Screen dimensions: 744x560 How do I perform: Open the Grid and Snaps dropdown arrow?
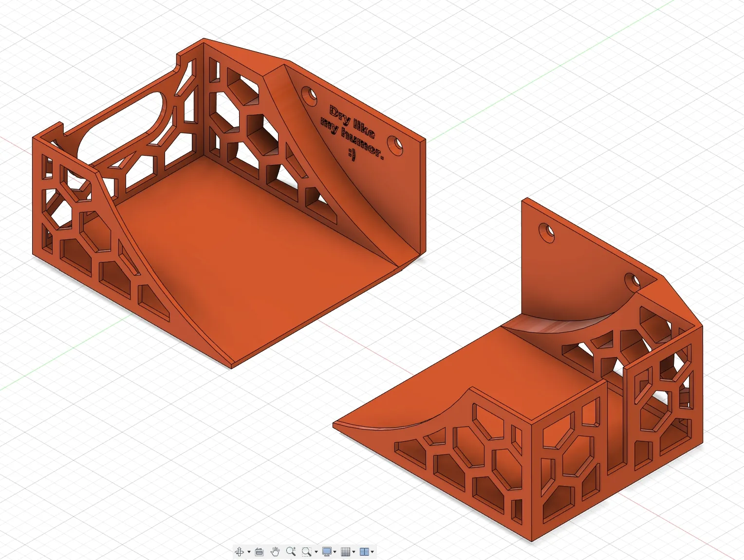coord(353,552)
